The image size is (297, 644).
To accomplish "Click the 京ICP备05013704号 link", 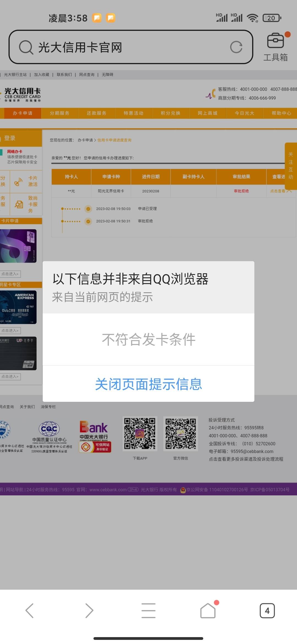I will pos(270,490).
